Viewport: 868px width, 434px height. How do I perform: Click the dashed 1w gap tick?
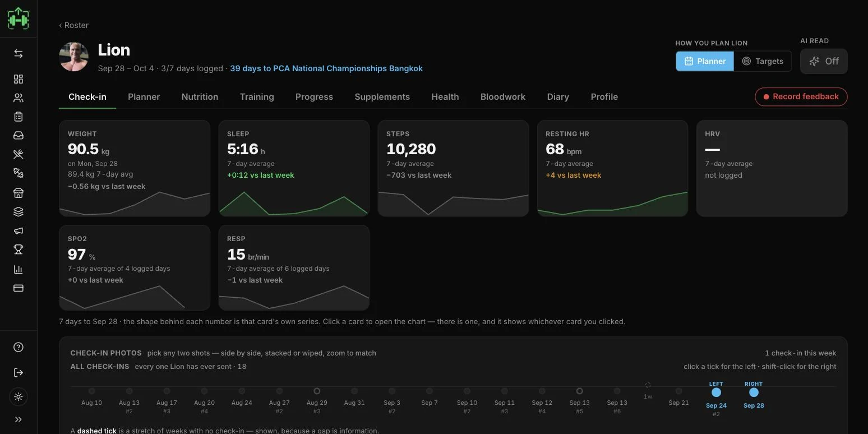[648, 385]
